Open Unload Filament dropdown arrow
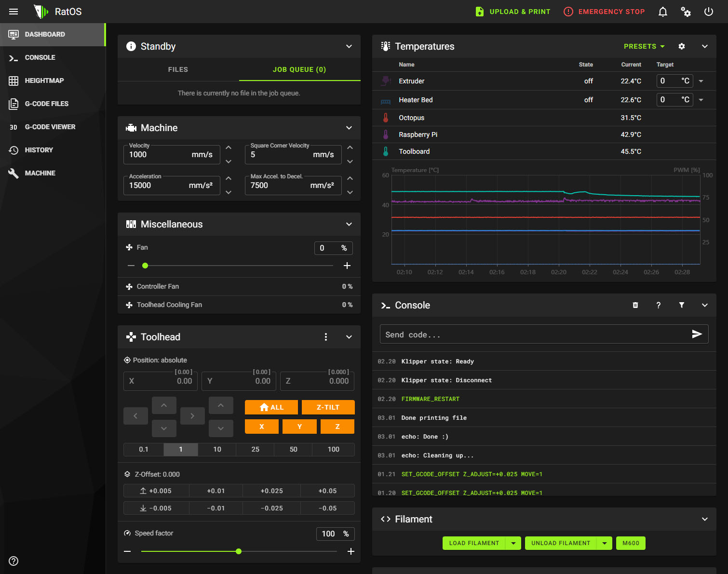The width and height of the screenshot is (728, 574). [605, 543]
